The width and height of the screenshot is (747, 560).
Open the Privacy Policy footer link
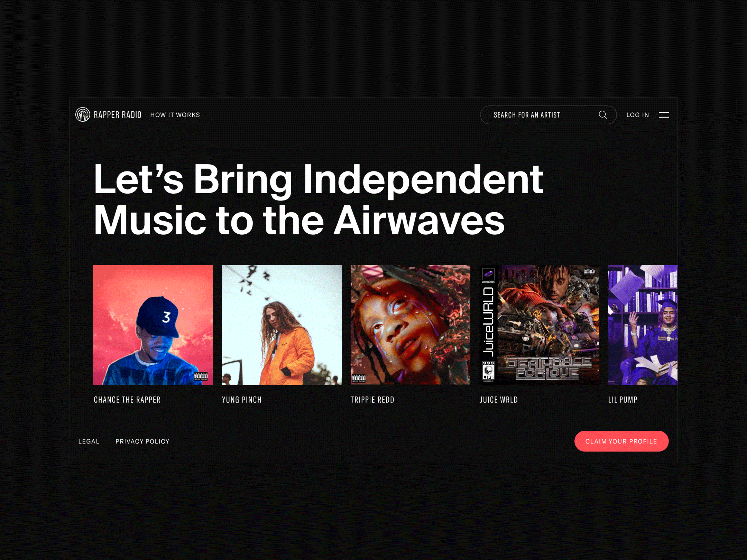tap(142, 441)
